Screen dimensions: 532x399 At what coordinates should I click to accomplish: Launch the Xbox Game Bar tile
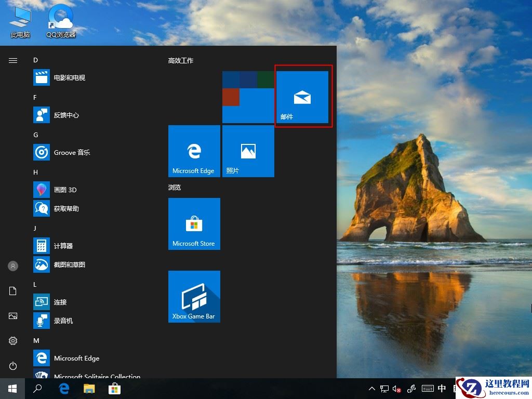[194, 297]
